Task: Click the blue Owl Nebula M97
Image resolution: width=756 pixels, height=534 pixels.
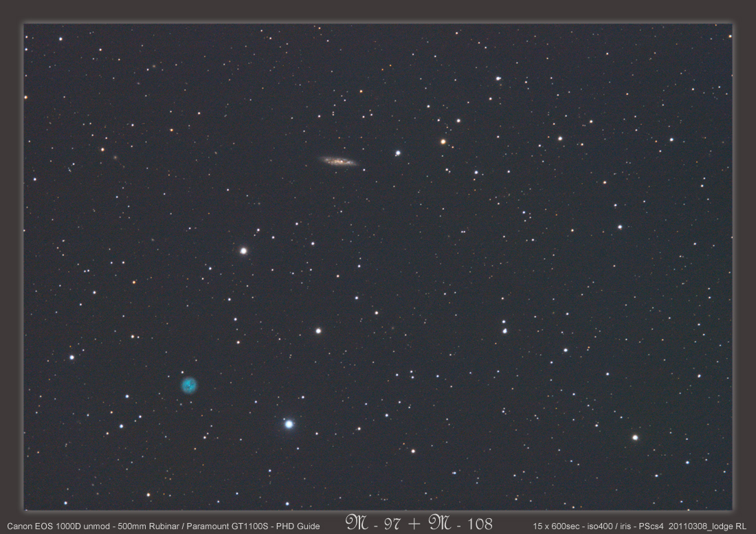Action: [x=188, y=385]
